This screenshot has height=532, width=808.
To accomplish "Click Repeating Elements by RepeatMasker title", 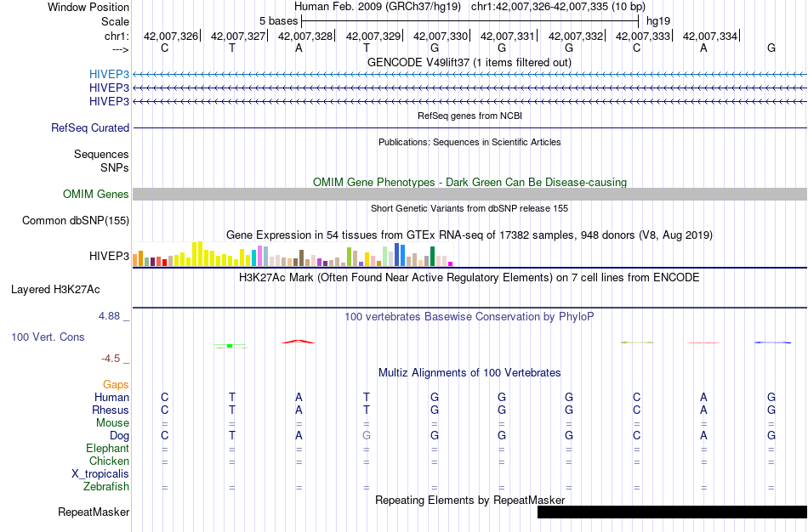I will [469, 500].
